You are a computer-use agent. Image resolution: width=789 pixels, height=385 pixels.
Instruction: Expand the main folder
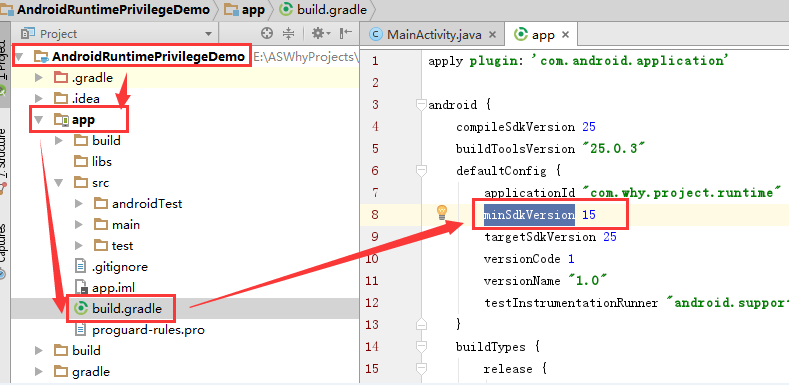click(79, 224)
